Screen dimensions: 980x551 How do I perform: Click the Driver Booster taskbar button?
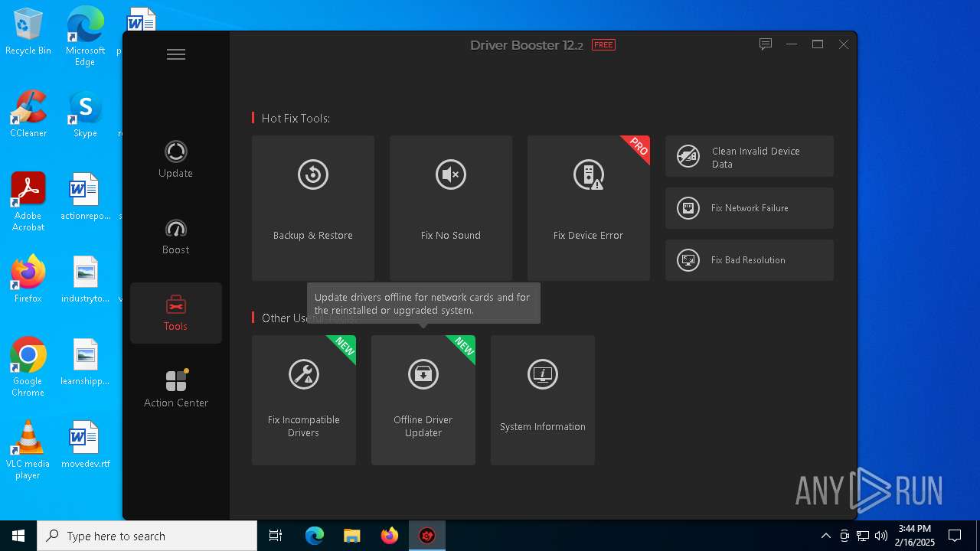point(427,536)
